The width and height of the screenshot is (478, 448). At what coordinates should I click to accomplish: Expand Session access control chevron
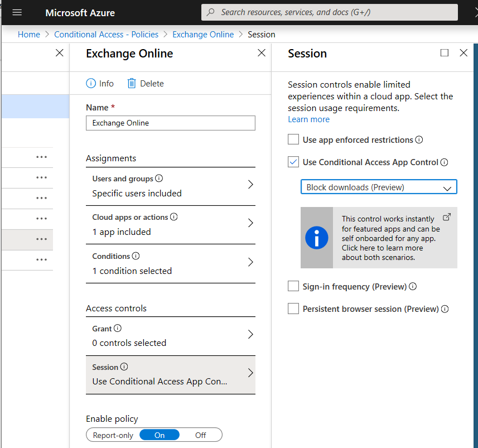250,373
